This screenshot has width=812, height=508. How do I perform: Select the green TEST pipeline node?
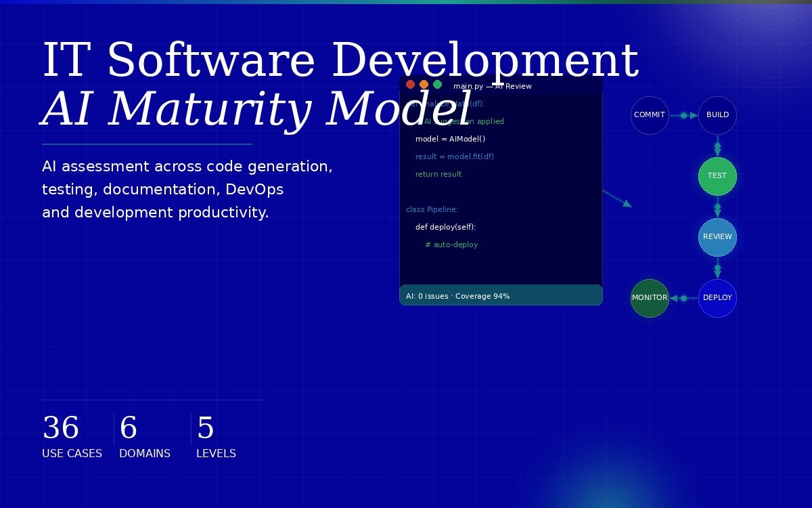click(717, 176)
